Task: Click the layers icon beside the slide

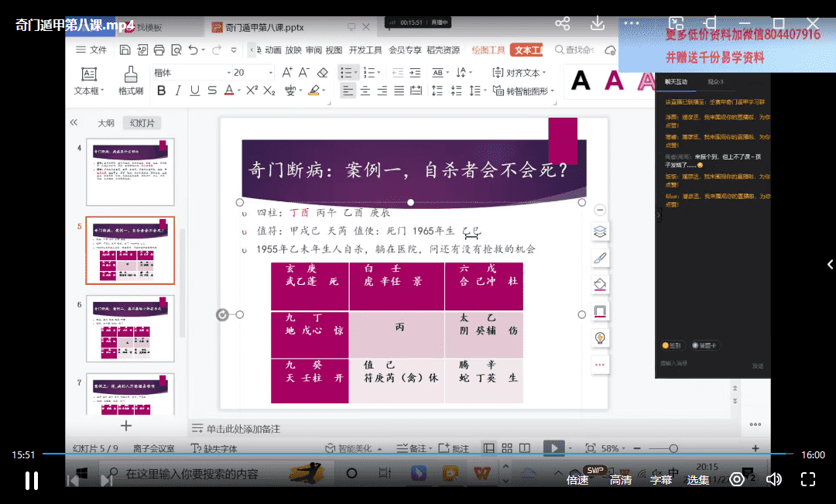Action: (x=599, y=232)
